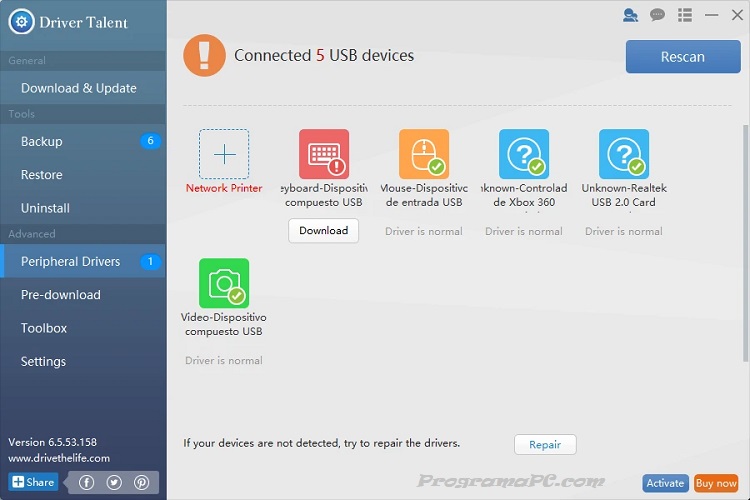Click the Unknown Xbox 360 controller icon
Viewport: 750px width, 500px height.
[x=524, y=154]
